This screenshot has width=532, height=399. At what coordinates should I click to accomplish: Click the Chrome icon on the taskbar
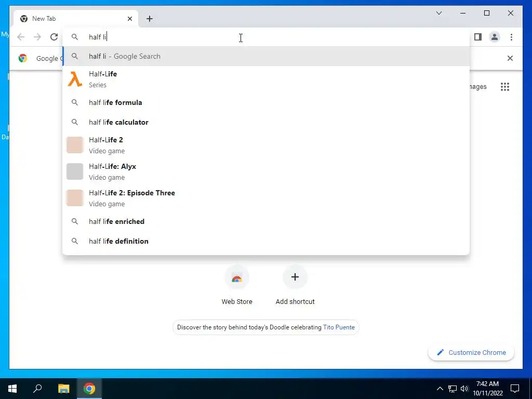click(89, 389)
